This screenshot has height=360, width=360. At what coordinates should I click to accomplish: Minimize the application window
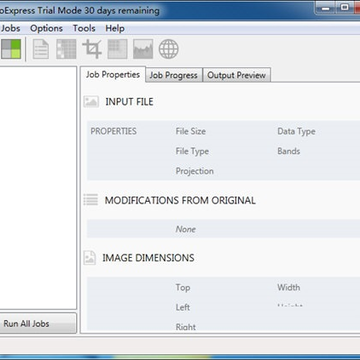pyautogui.click(x=326, y=7)
